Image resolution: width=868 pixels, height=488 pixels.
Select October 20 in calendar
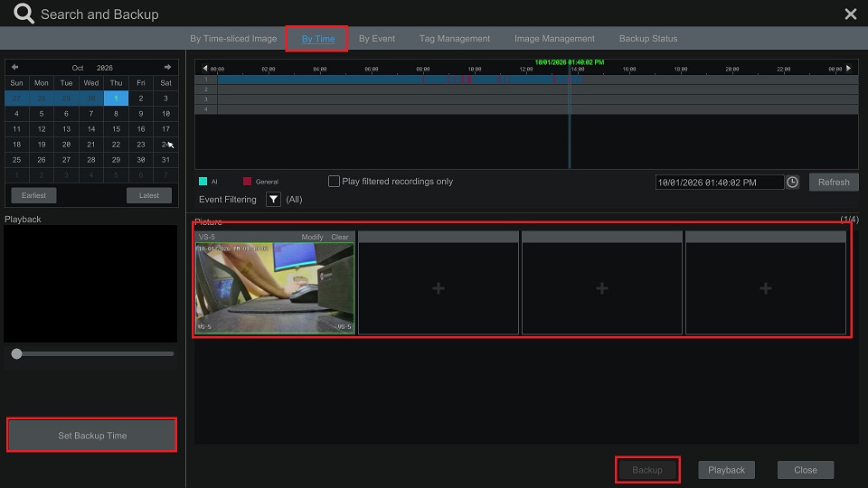click(x=66, y=145)
